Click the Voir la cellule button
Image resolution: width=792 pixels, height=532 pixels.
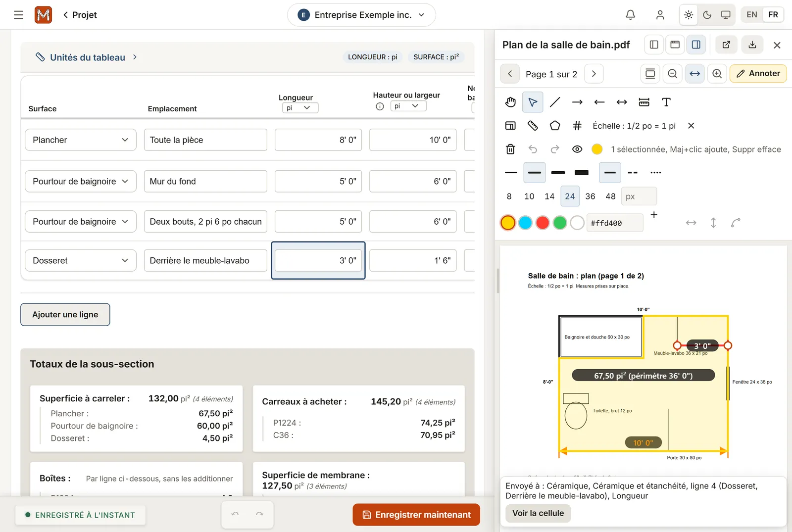click(x=538, y=513)
